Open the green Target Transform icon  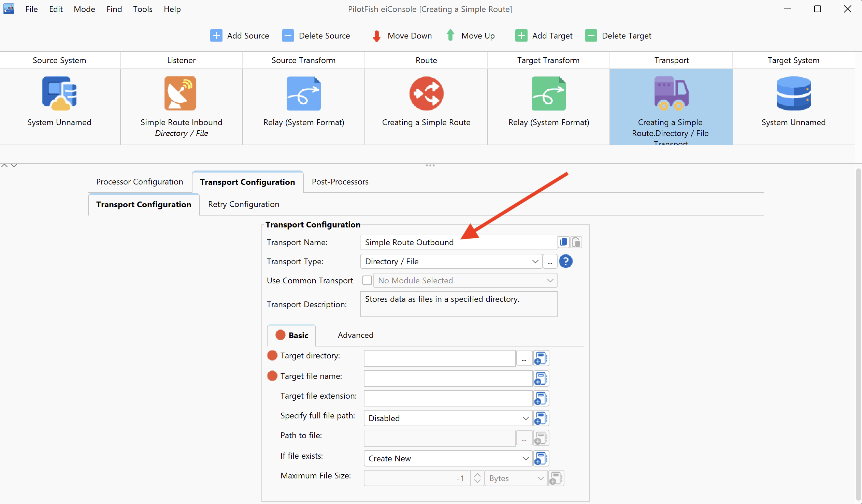click(548, 93)
